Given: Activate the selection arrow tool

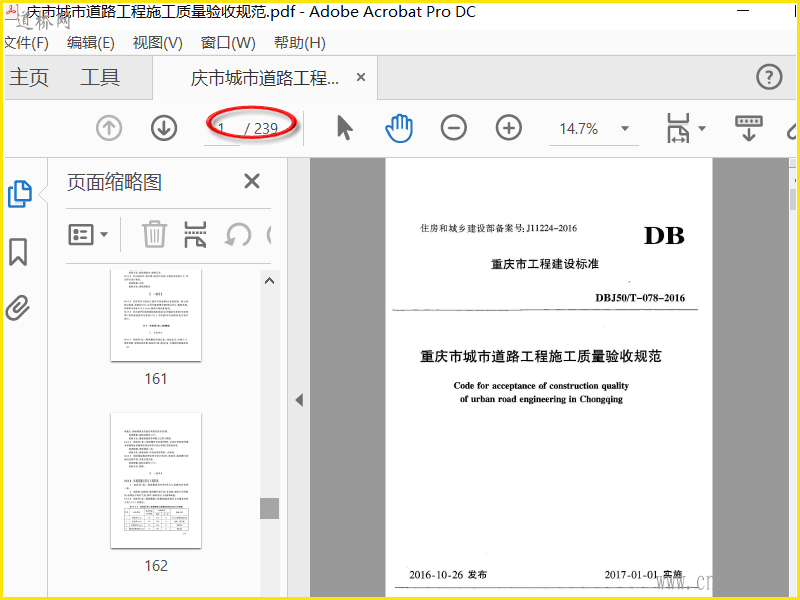Looking at the screenshot, I should coord(345,128).
